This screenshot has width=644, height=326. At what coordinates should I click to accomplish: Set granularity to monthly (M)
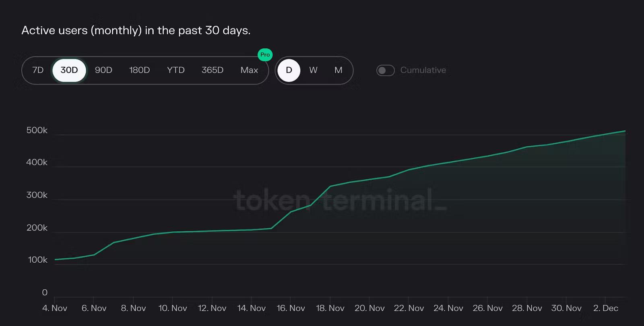click(x=339, y=70)
